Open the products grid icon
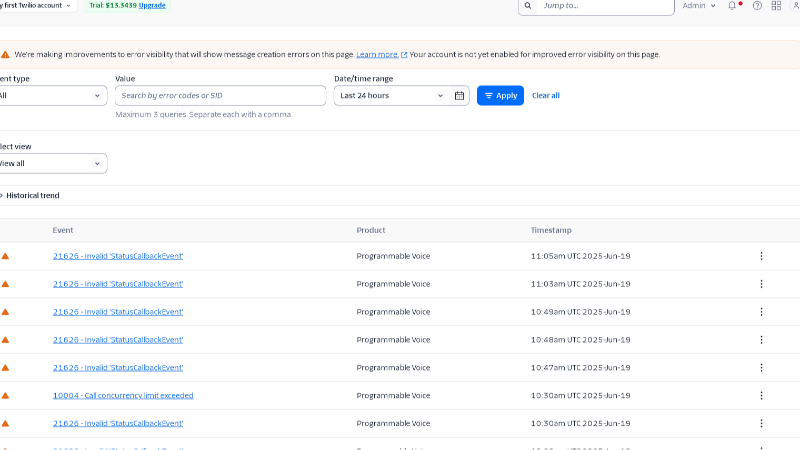The image size is (800, 450). (x=776, y=6)
